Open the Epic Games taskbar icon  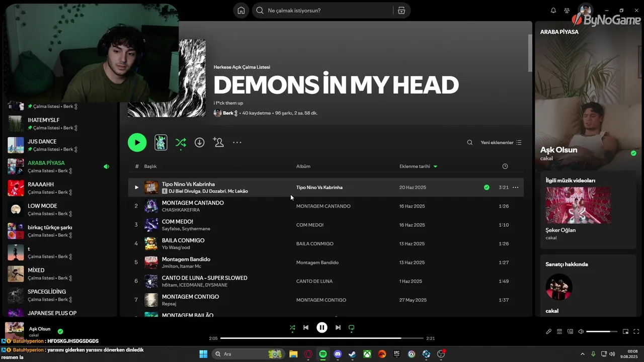pos(396,354)
